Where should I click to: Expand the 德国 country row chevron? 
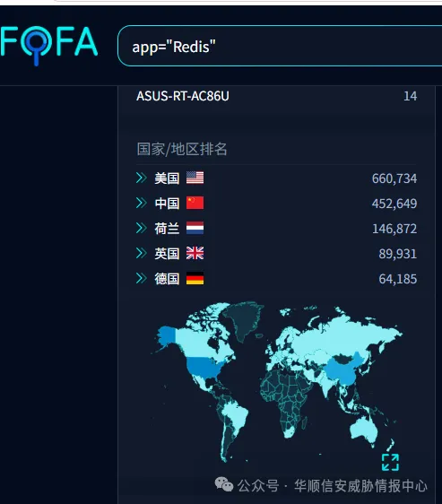point(142,278)
